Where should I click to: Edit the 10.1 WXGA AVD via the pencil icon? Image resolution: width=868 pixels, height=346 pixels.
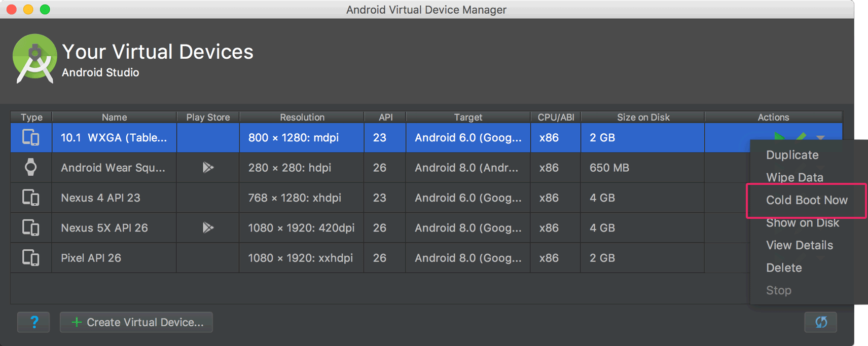pos(800,136)
